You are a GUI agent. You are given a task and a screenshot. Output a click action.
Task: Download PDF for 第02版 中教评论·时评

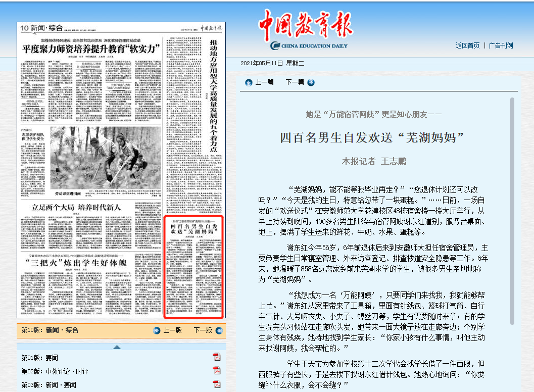[217, 371]
